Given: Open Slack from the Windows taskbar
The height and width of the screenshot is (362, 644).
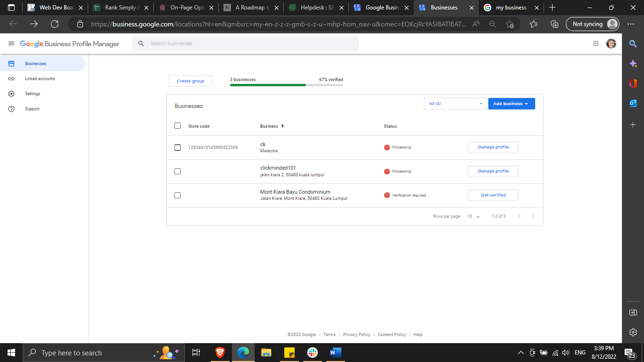Looking at the screenshot, I should pos(312,353).
